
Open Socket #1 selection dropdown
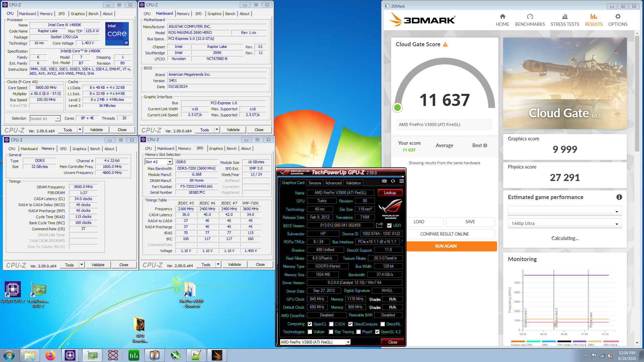pyautogui.click(x=45, y=118)
